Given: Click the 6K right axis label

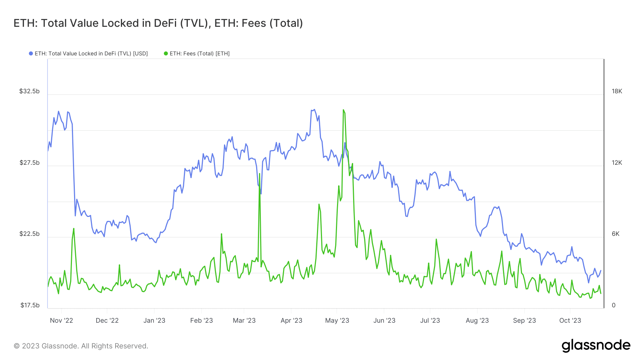Looking at the screenshot, I should click(615, 234).
